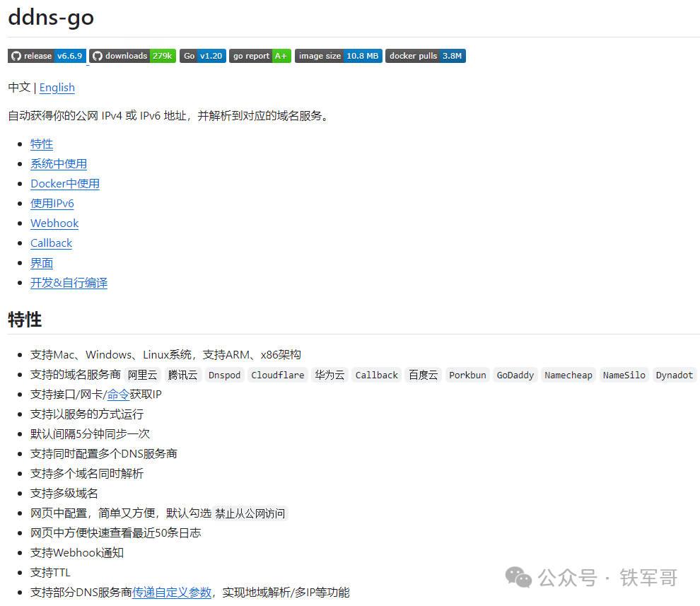The image size is (700, 606).
Task: Open the go report A+ badge
Action: click(259, 55)
